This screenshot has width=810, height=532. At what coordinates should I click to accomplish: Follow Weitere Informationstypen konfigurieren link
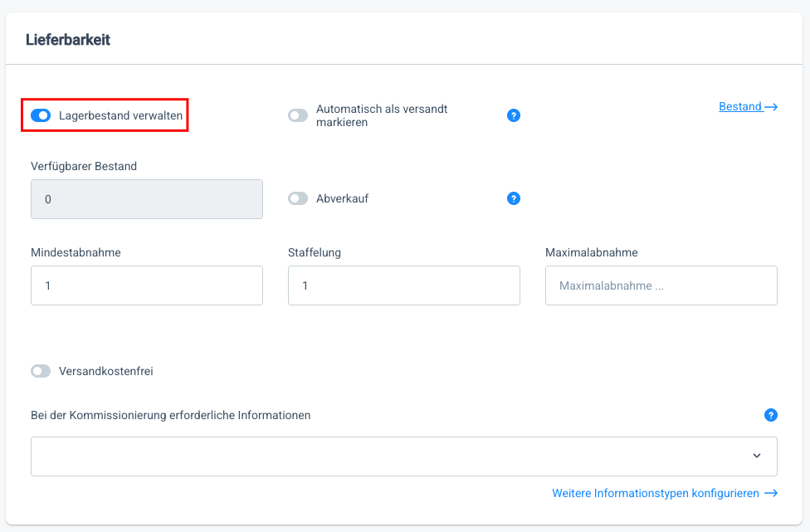[655, 493]
